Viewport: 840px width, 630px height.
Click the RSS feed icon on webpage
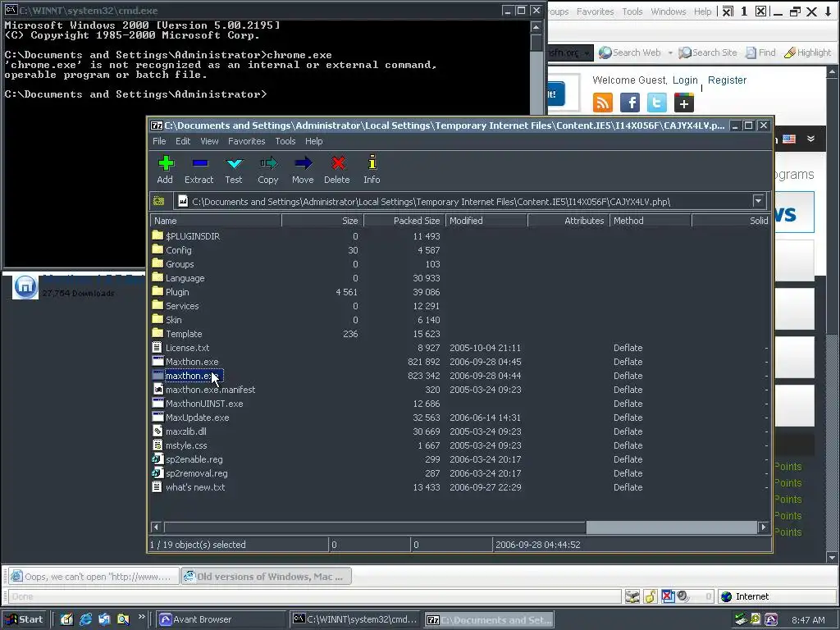point(603,103)
